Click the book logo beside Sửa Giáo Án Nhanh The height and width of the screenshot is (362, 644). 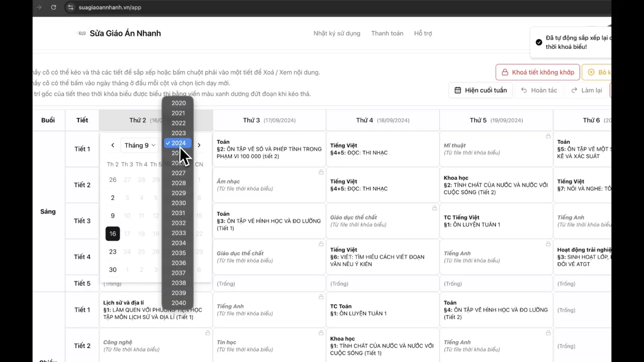pos(82,33)
